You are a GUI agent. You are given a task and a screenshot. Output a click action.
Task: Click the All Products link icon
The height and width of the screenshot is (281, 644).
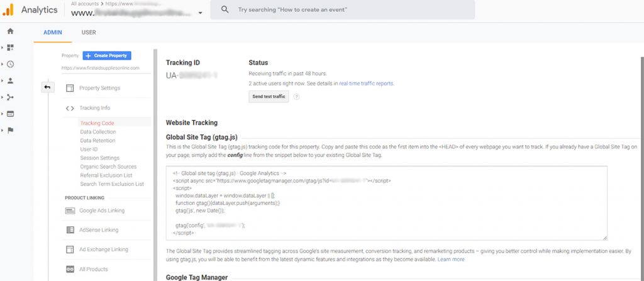coord(70,269)
